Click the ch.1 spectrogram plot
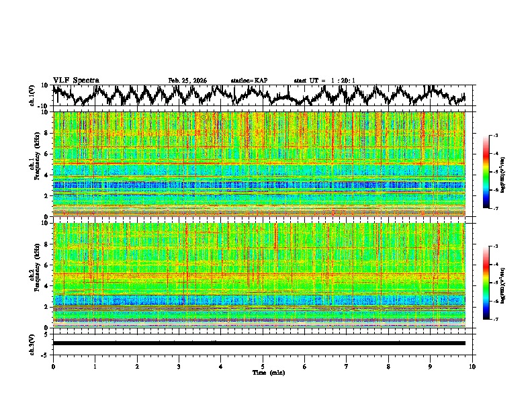The height and width of the screenshot is (411, 532). tap(259, 164)
